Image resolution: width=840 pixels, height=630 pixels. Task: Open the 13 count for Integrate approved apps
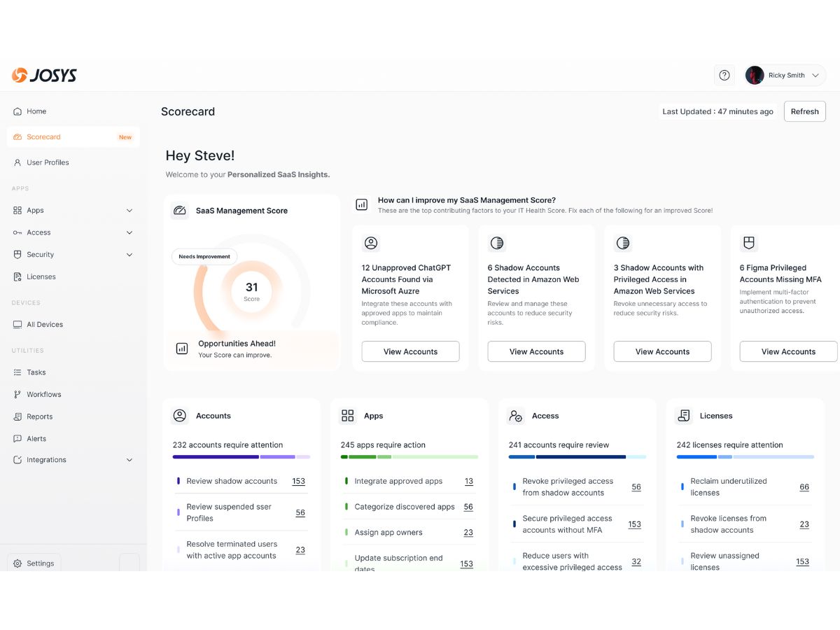(469, 481)
